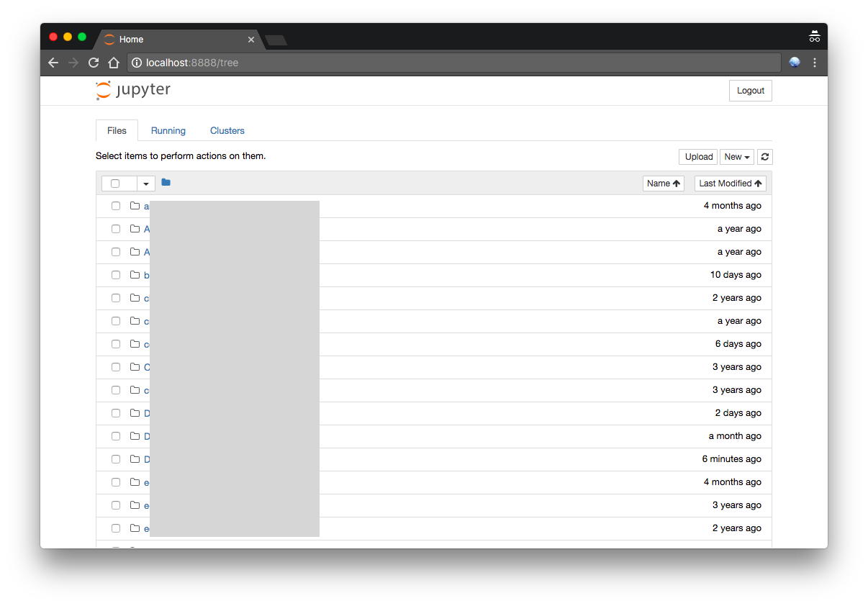Switch to the Running tab

coord(168,131)
